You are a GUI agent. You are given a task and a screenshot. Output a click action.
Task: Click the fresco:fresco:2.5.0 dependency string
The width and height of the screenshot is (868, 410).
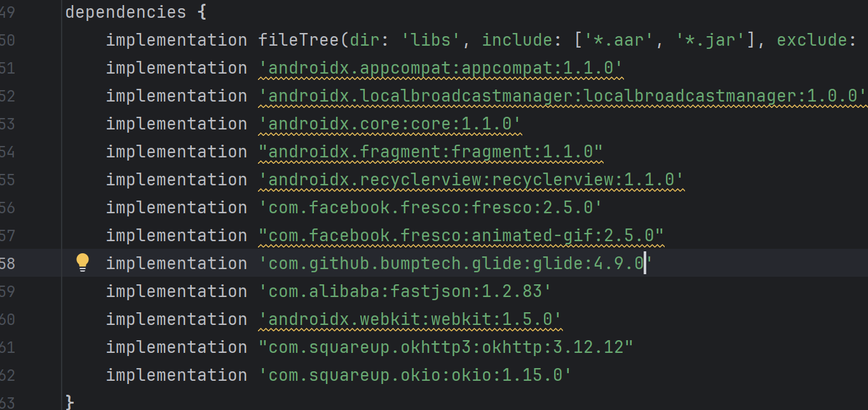point(431,208)
